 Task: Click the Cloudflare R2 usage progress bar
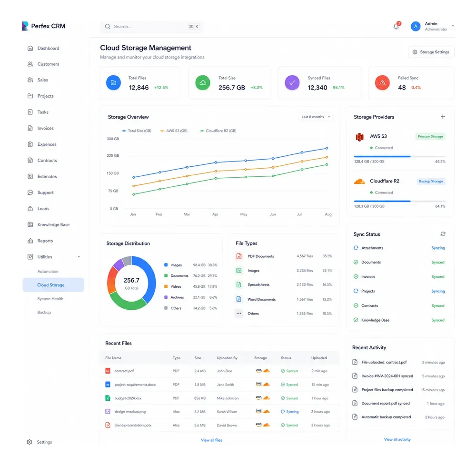(x=400, y=201)
